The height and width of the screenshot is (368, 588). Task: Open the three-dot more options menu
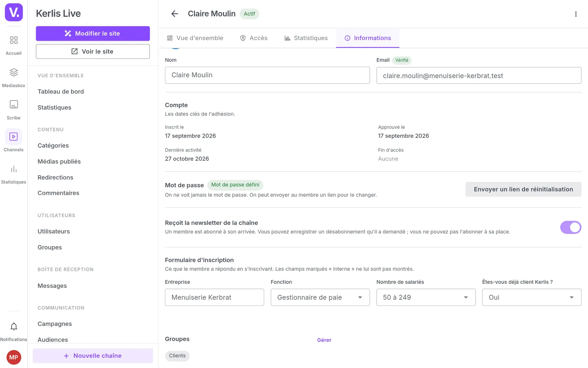click(x=576, y=14)
